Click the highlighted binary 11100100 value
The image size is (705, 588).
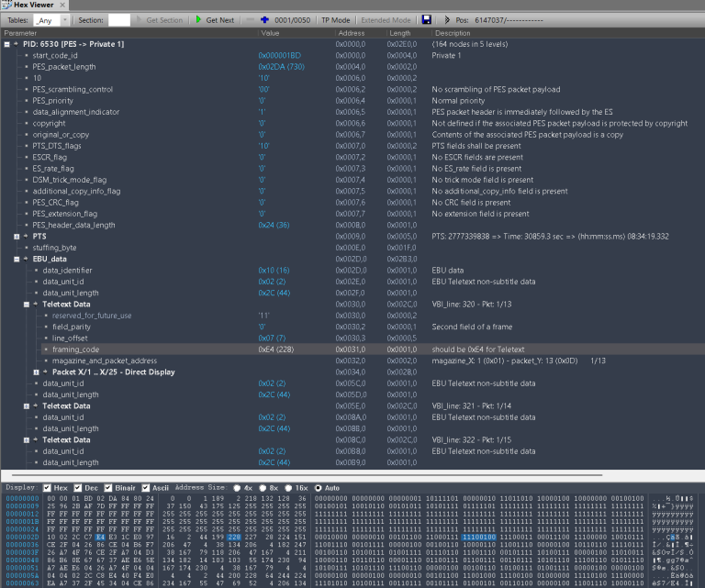(478, 538)
